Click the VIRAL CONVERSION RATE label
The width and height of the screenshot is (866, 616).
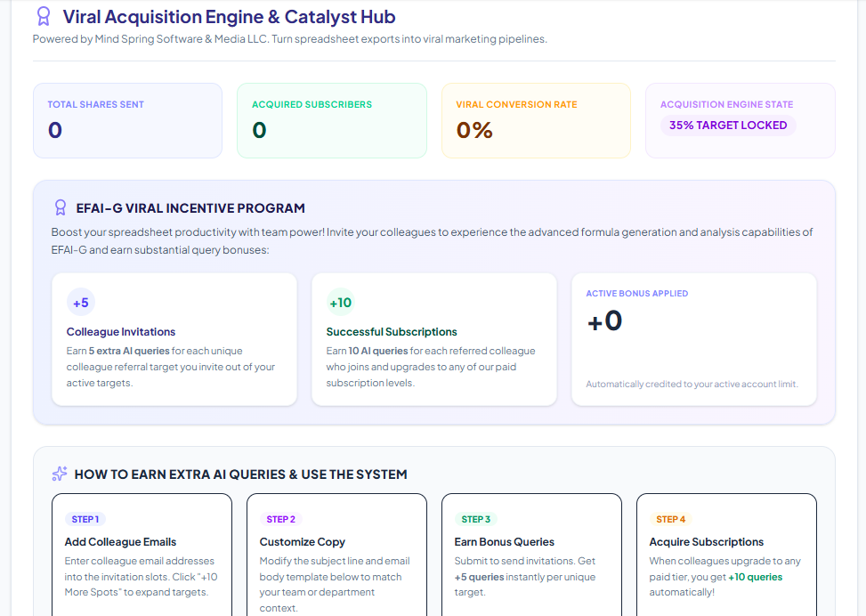516,104
